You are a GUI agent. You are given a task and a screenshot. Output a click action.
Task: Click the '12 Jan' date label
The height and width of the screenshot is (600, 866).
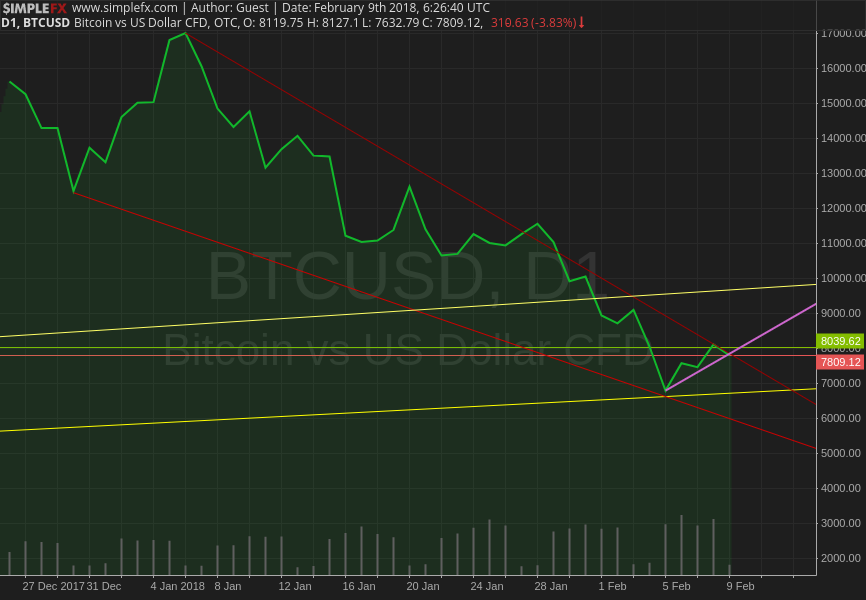[294, 586]
